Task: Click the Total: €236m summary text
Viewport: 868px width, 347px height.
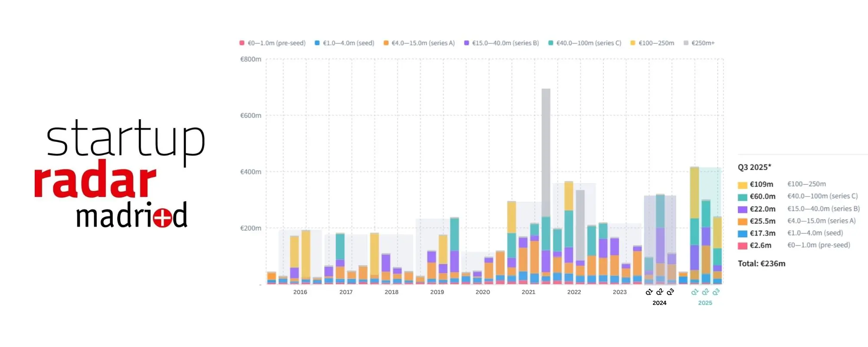Action: pos(761,263)
